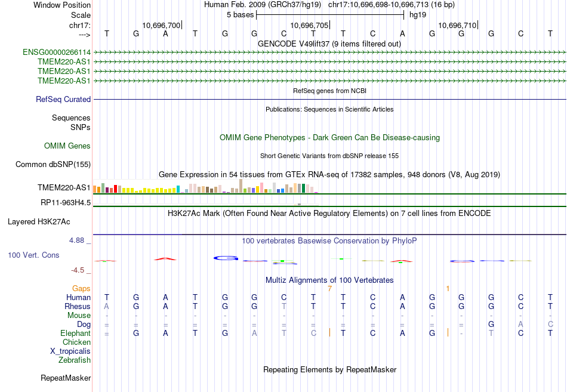This screenshot has height=392, width=567.
Task: Click the 10,696,710 position marker
Action: 458,25
